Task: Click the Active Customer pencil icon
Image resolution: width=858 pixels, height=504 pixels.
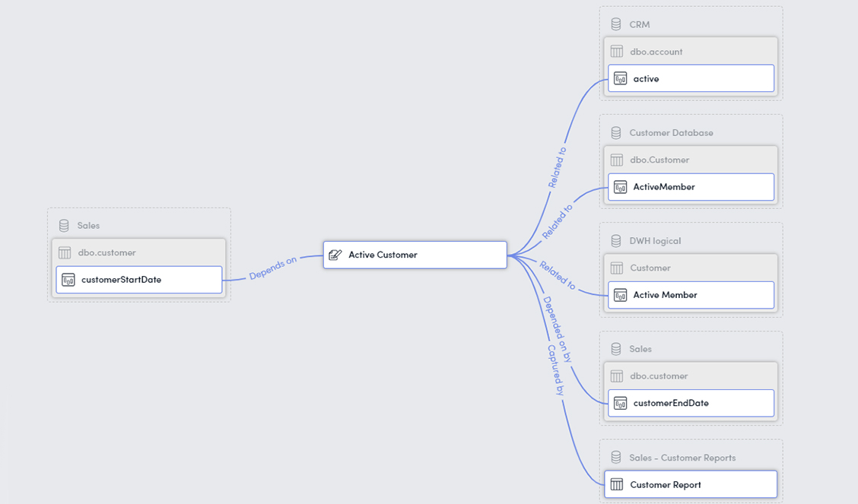Action: [335, 255]
